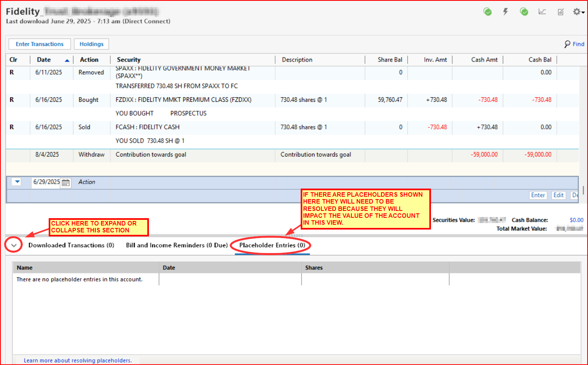Click the Date column ascending sort arrow
Viewport: 588px width, 365px height.
point(67,60)
